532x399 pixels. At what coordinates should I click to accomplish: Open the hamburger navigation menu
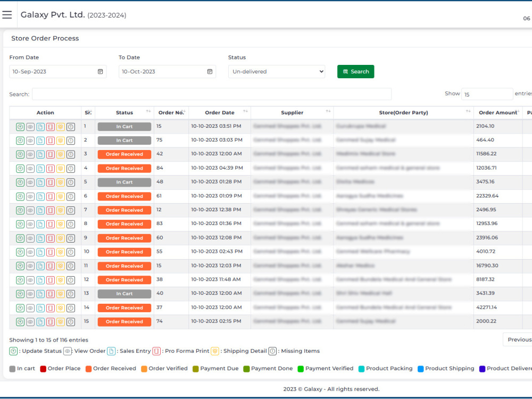(7, 14)
